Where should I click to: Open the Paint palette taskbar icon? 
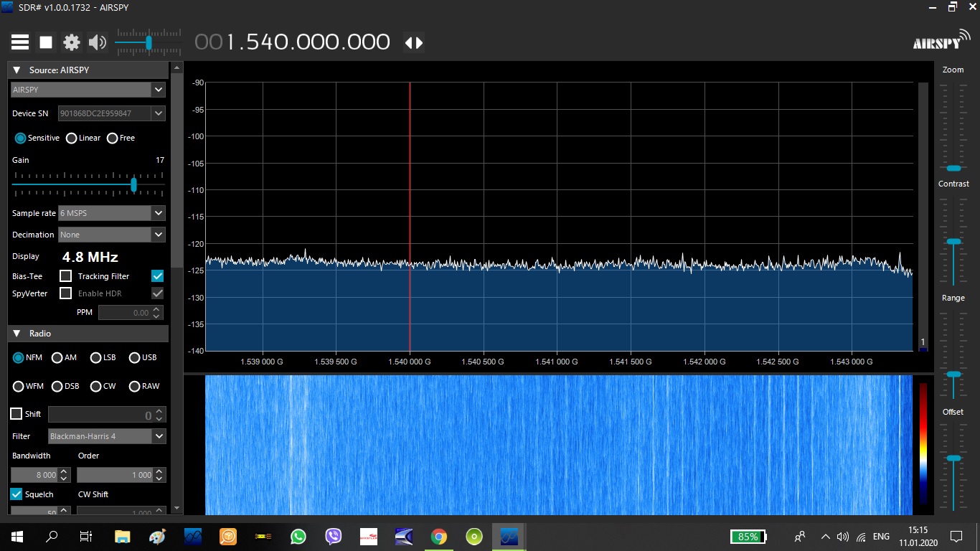pos(157,537)
